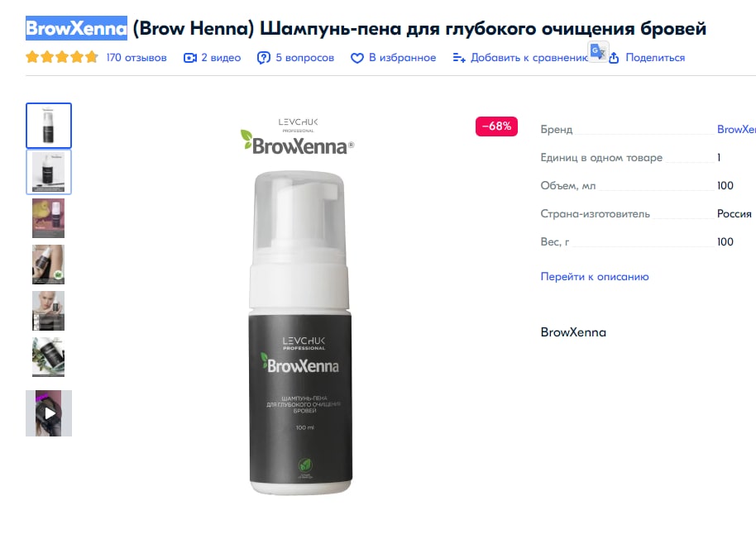Select the first bottle thumbnail
Screen dimensions: 756x558
49,126
